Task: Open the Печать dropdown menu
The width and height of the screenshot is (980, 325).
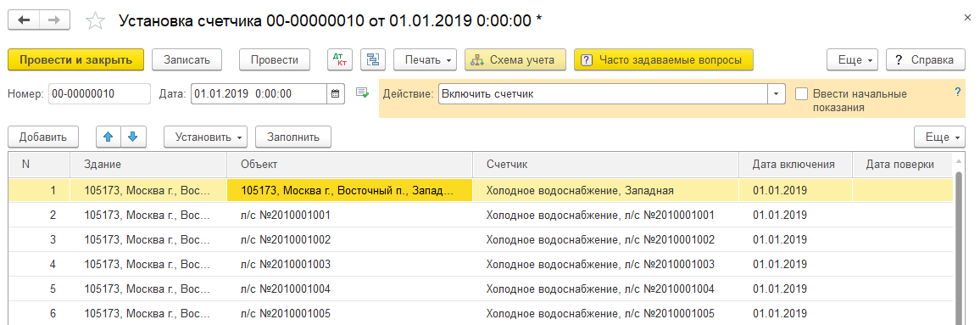Action: [425, 60]
